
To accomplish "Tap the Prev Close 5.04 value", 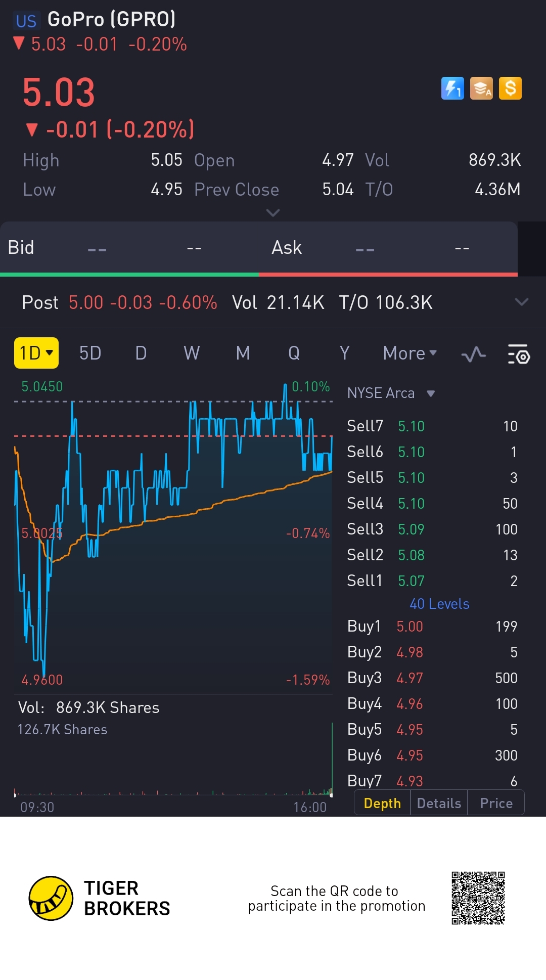I will (x=338, y=190).
